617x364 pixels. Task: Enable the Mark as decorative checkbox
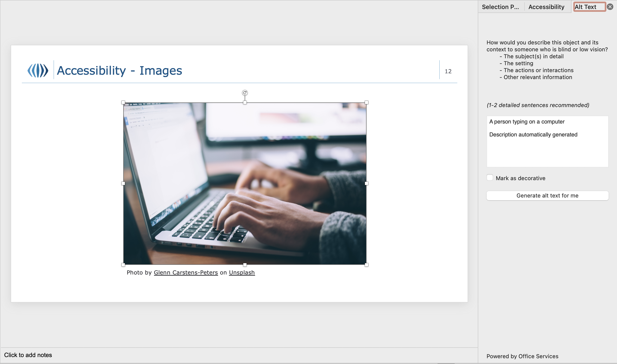[x=490, y=178]
